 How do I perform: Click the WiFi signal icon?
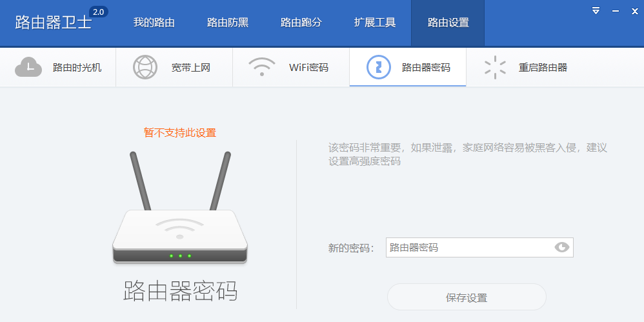(261, 67)
